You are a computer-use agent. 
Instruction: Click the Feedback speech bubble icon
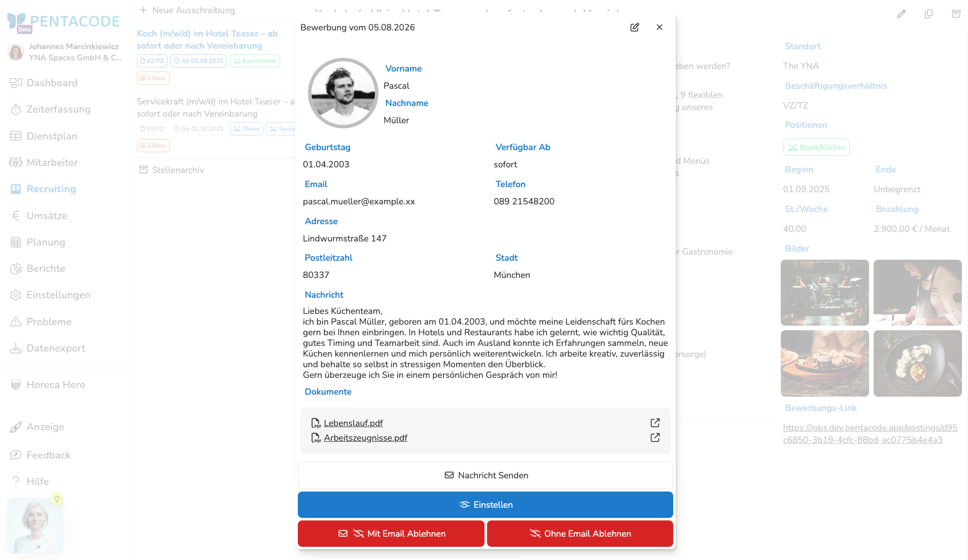[16, 455]
